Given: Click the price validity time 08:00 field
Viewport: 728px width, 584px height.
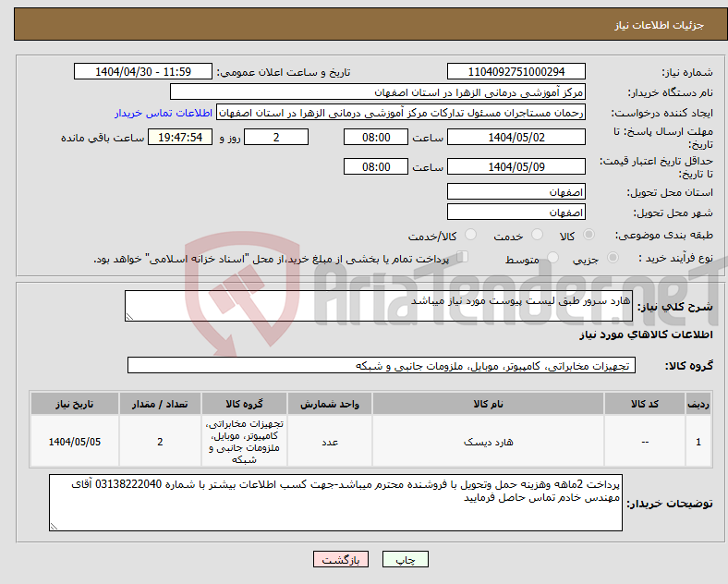Looking at the screenshot, I should tap(376, 166).
